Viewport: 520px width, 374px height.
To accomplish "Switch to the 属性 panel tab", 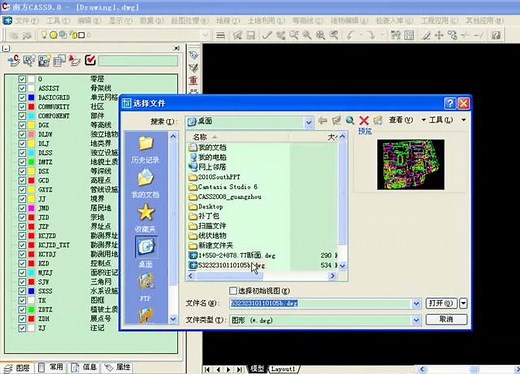I will coord(118,367).
